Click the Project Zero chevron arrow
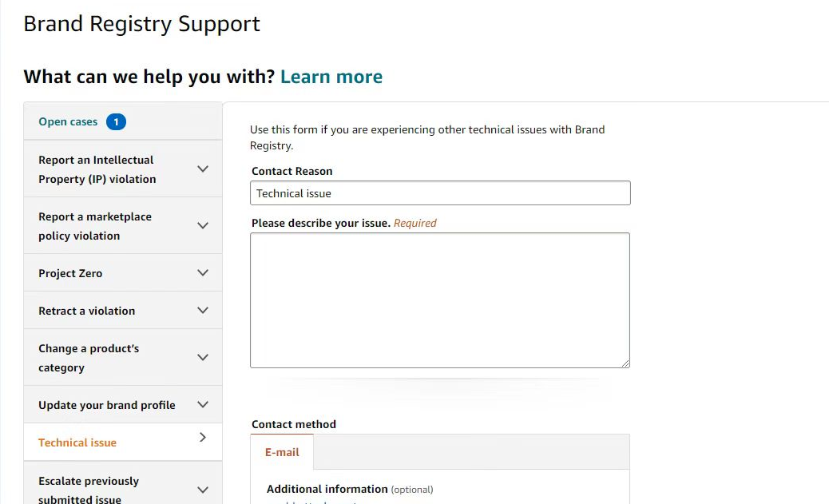Screen dimensions: 829x504 pos(203,273)
